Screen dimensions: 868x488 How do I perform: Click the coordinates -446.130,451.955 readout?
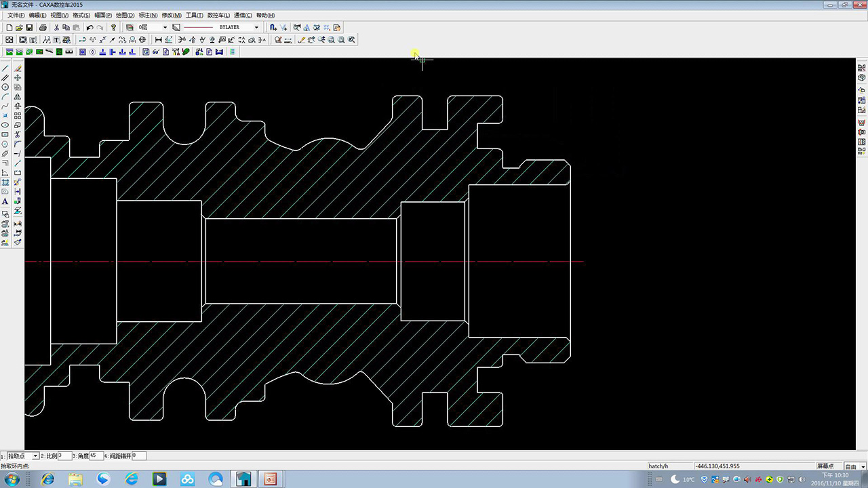(x=717, y=466)
